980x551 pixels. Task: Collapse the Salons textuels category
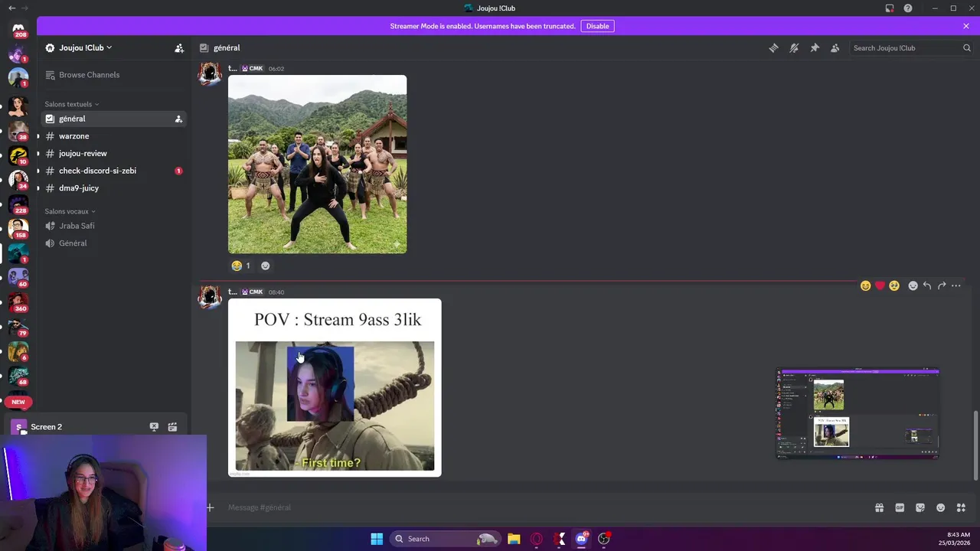coord(71,104)
